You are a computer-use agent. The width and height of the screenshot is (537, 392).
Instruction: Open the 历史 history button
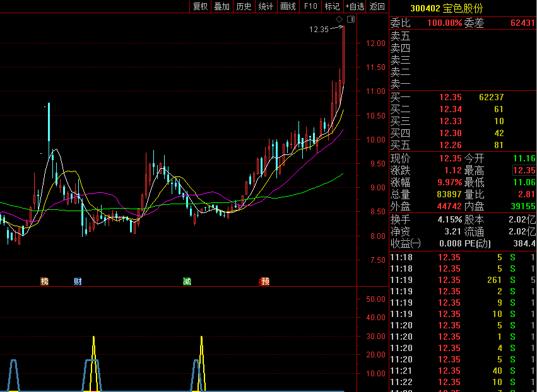(244, 6)
